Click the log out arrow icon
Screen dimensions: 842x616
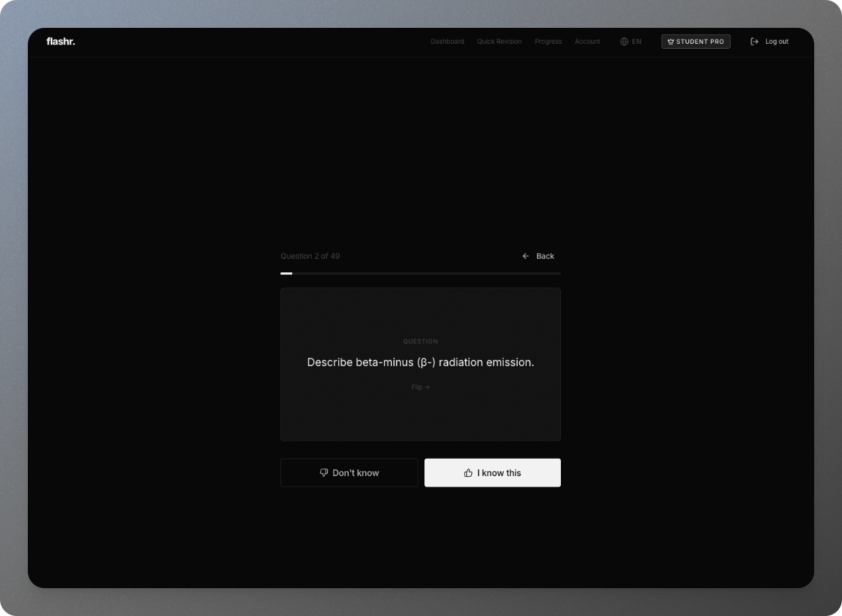(x=754, y=41)
